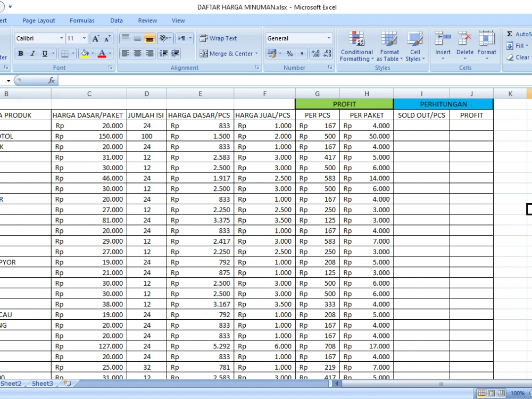
Task: Click Merge & Center
Action: (226, 54)
